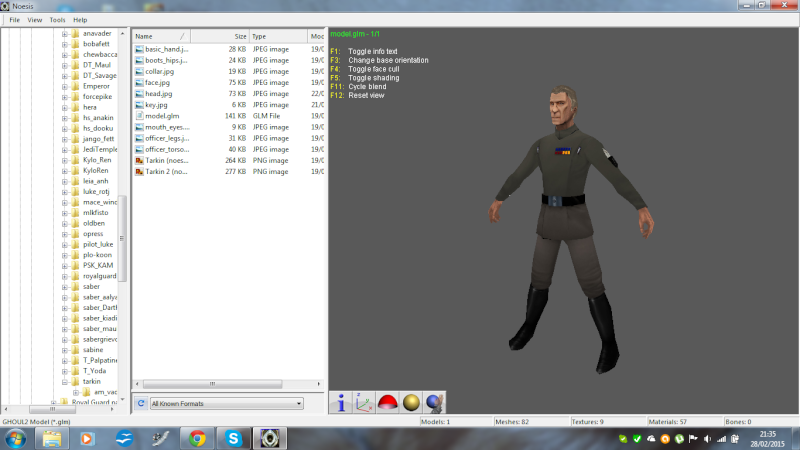
Task: Click the Emperor folder icon
Action: (x=76, y=86)
